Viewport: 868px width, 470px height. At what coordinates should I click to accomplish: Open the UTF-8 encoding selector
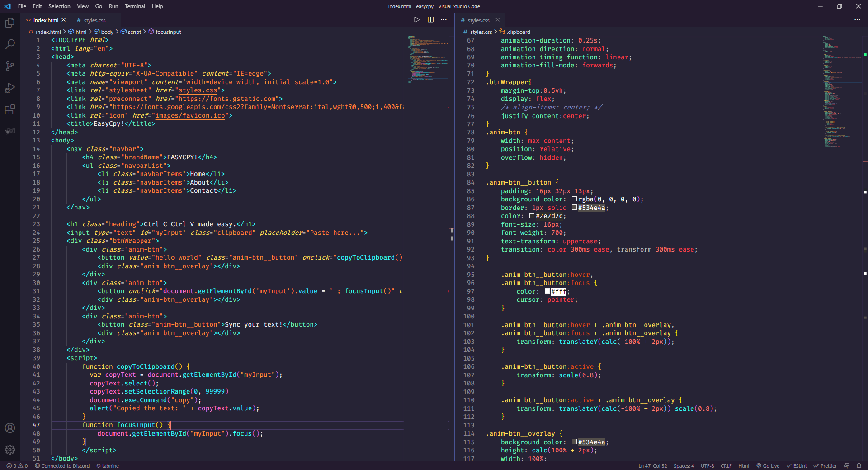click(708, 466)
